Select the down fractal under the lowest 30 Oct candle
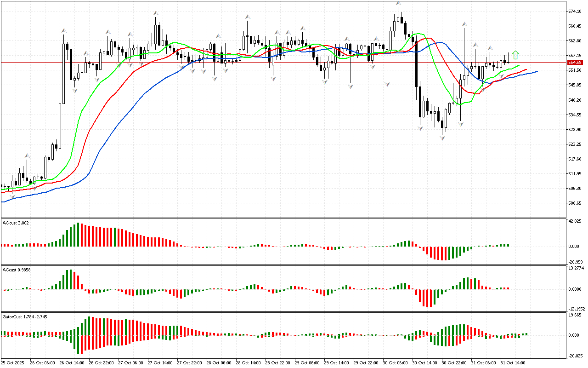The image size is (588, 368). (x=443, y=138)
